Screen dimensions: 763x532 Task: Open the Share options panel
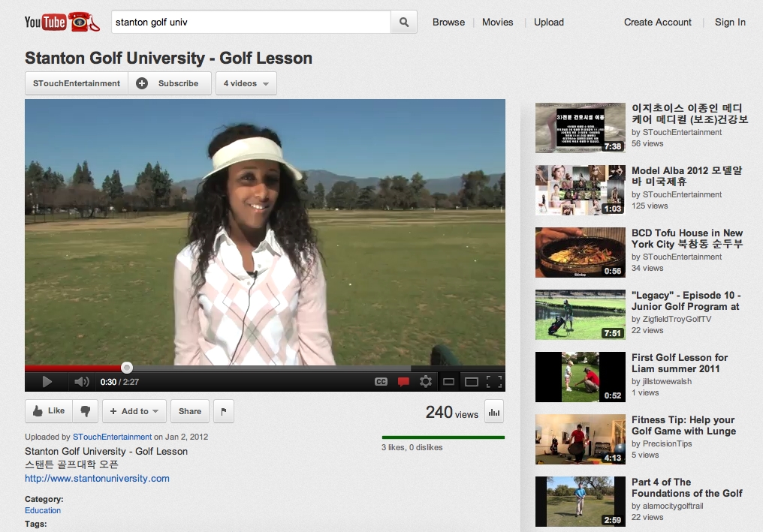point(190,411)
